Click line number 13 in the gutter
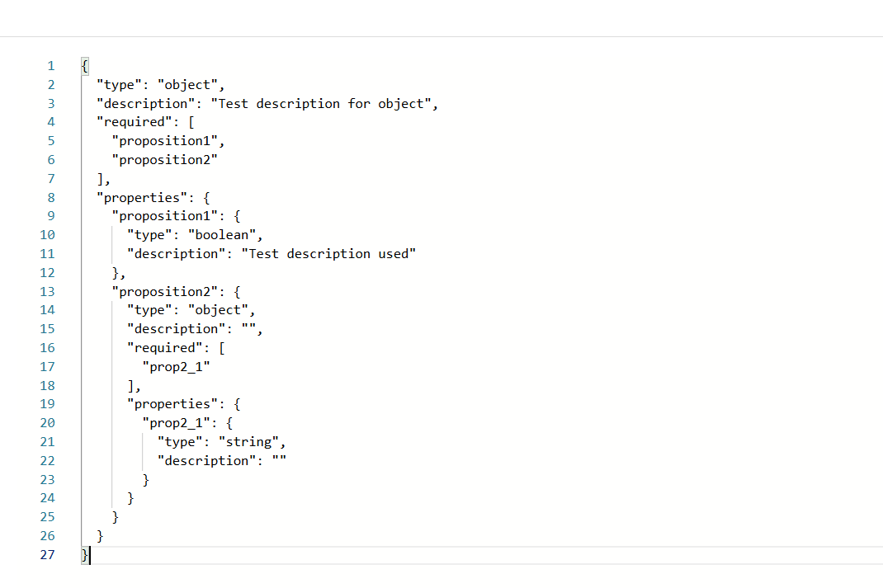This screenshot has width=883, height=588. (47, 292)
